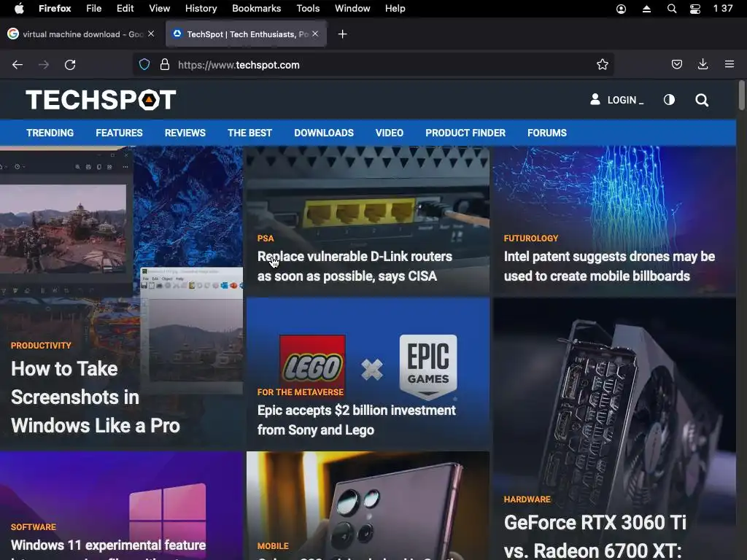Click the site security padlock icon
This screenshot has width=747, height=560.
pyautogui.click(x=165, y=64)
